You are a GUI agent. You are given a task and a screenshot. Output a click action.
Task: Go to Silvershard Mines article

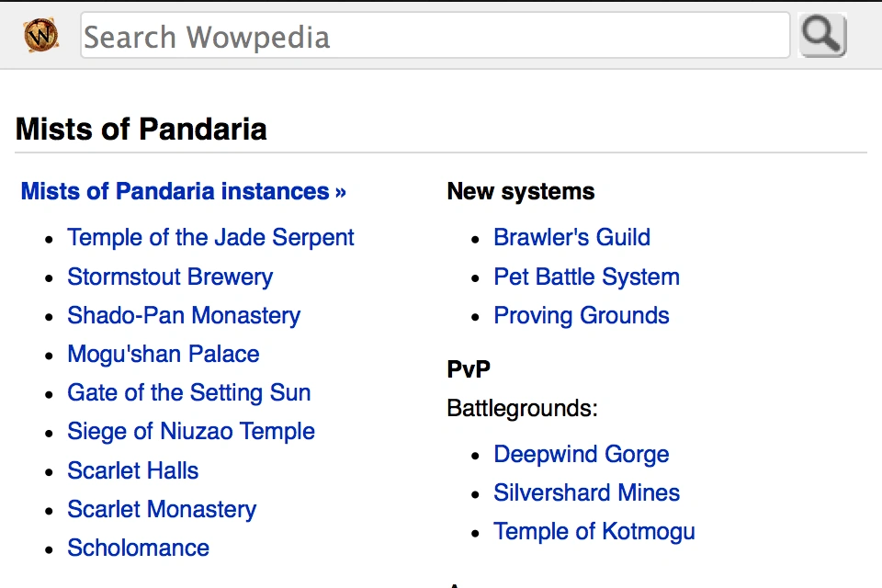[x=586, y=492]
